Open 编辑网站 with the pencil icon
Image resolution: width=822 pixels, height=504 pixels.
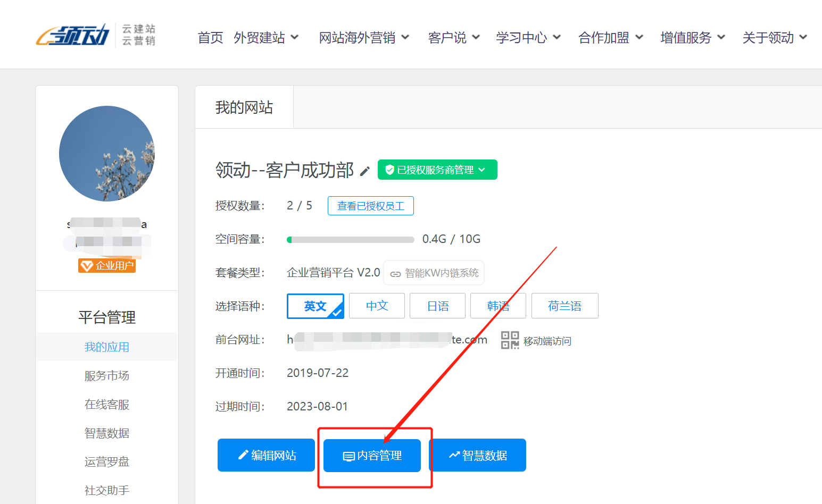pyautogui.click(x=266, y=455)
